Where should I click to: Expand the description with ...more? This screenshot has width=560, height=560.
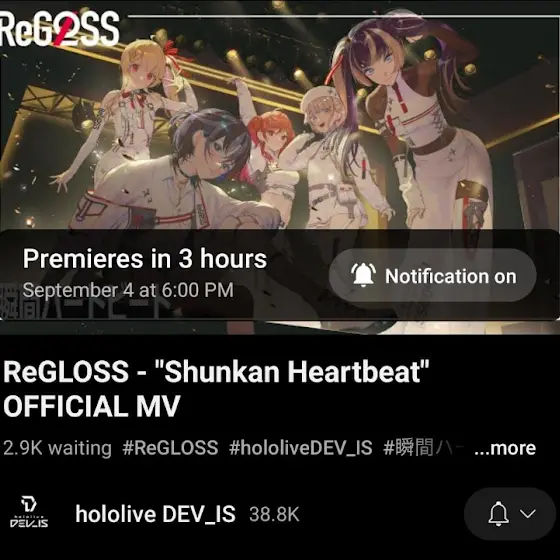click(x=505, y=448)
